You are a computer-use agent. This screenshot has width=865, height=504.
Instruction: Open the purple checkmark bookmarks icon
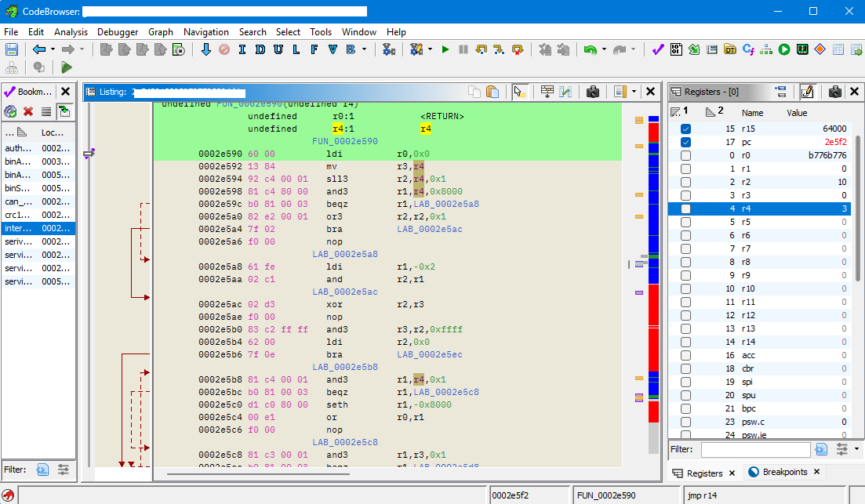pos(657,49)
